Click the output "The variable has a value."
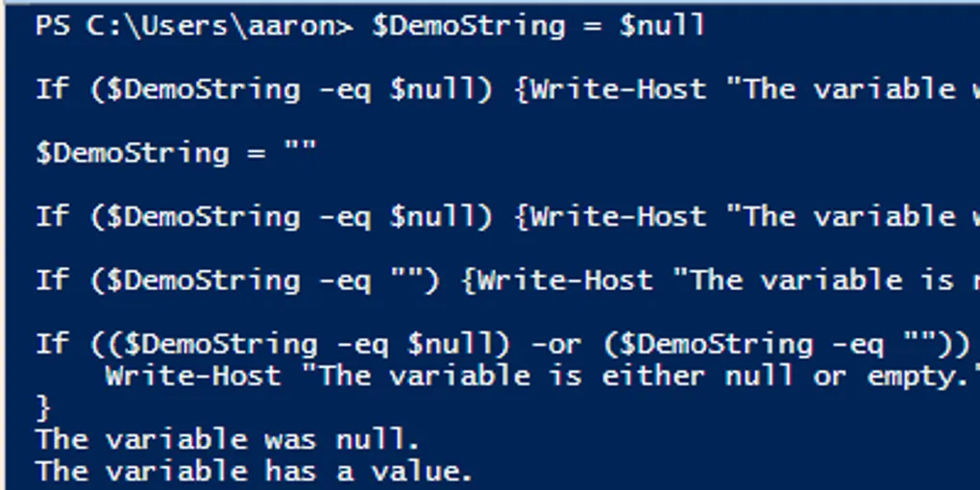980x490 pixels. (255, 471)
